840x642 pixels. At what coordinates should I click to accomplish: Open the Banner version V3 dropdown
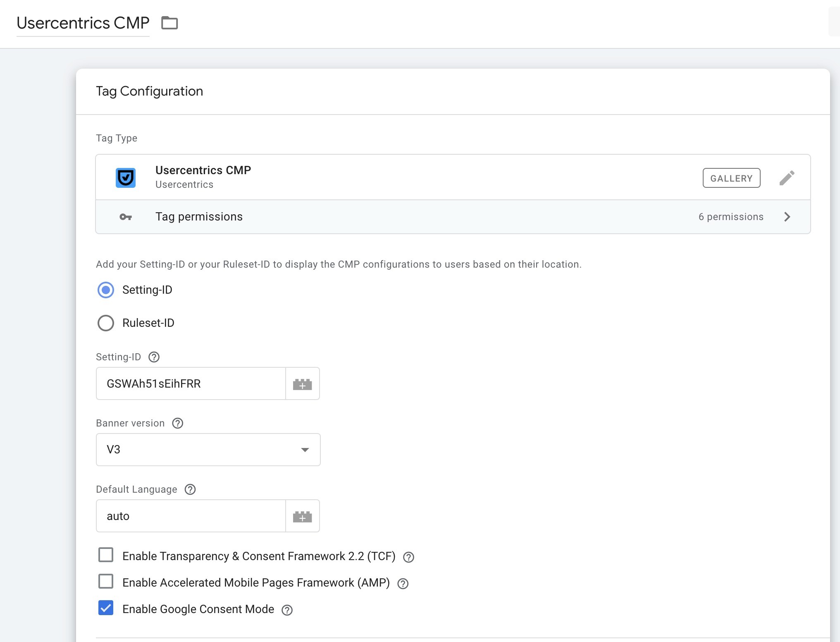coord(208,450)
